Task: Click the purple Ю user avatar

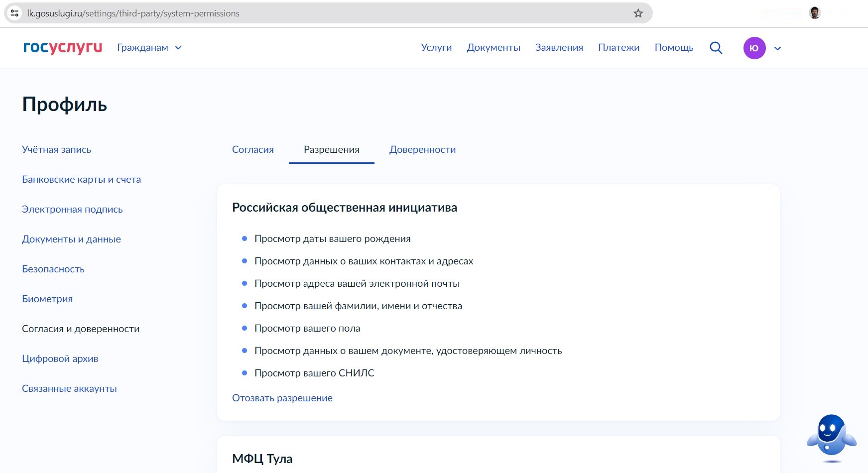Action: tap(754, 48)
